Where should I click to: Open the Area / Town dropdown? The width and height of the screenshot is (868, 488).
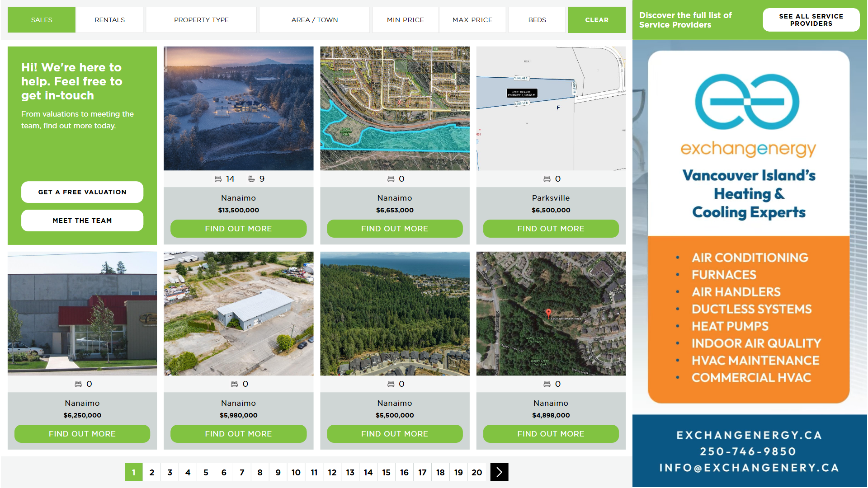pyautogui.click(x=314, y=20)
